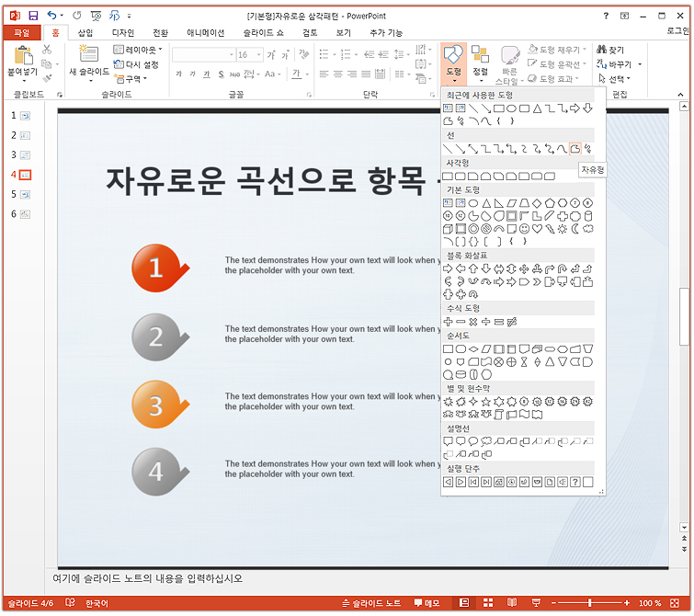694x616 pixels.
Task: Select the Isosceles Triangle basic shape
Action: point(486,203)
